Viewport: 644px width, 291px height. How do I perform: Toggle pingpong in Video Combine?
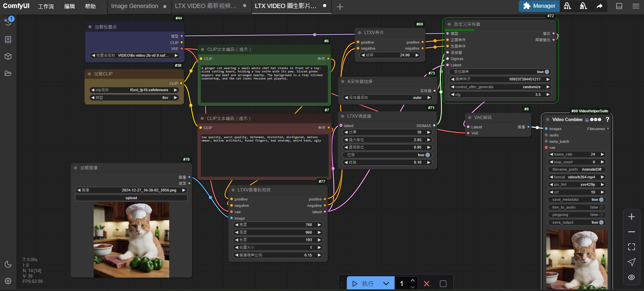pyautogui.click(x=601, y=215)
